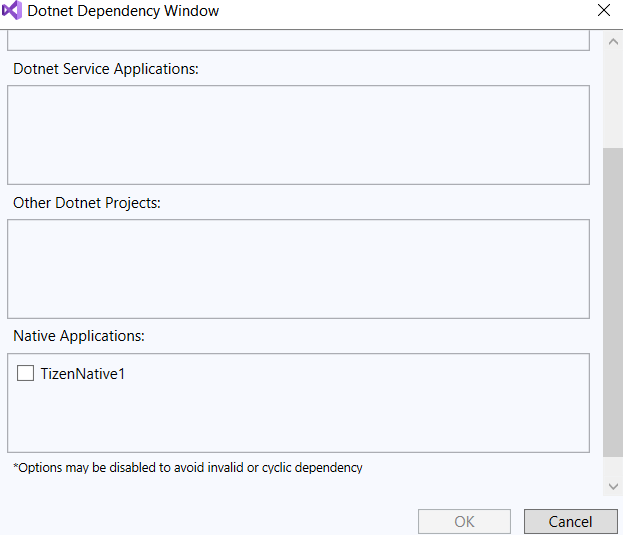
Task: Click the Visual Studio logo in title bar
Action: point(12,12)
